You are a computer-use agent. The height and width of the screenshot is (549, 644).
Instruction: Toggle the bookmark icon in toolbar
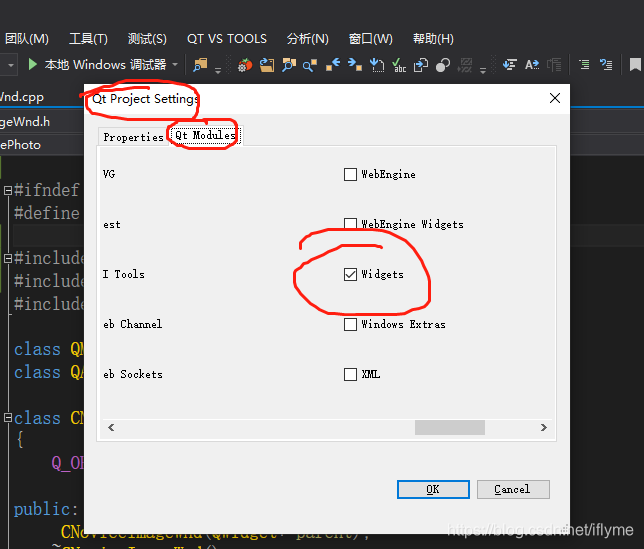(x=635, y=65)
